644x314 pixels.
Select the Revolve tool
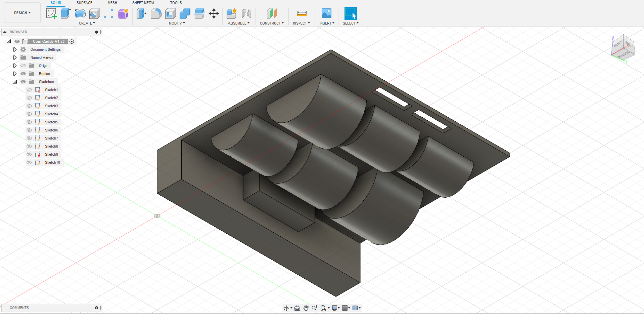pyautogui.click(x=80, y=13)
